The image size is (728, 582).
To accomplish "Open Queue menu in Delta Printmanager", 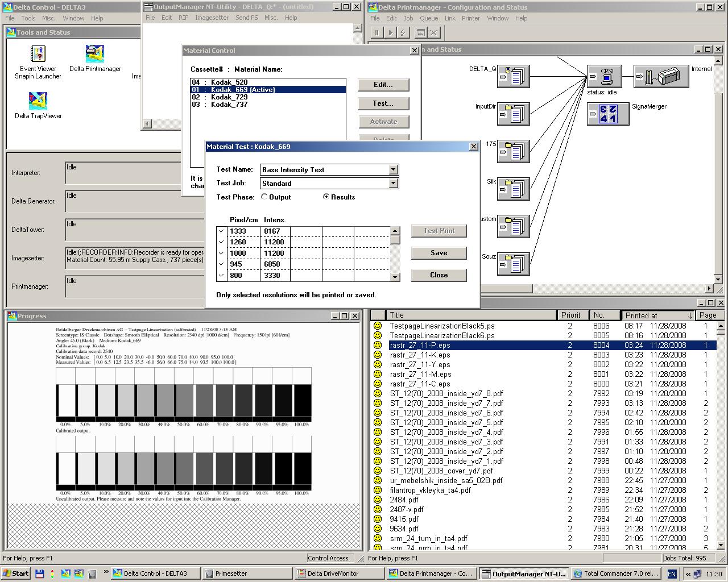I will click(x=429, y=18).
